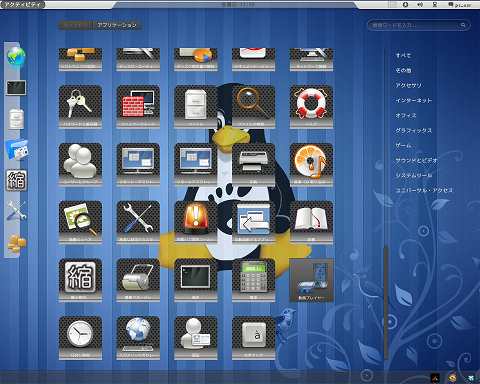Open the blue photo app in the dash

(x=17, y=149)
